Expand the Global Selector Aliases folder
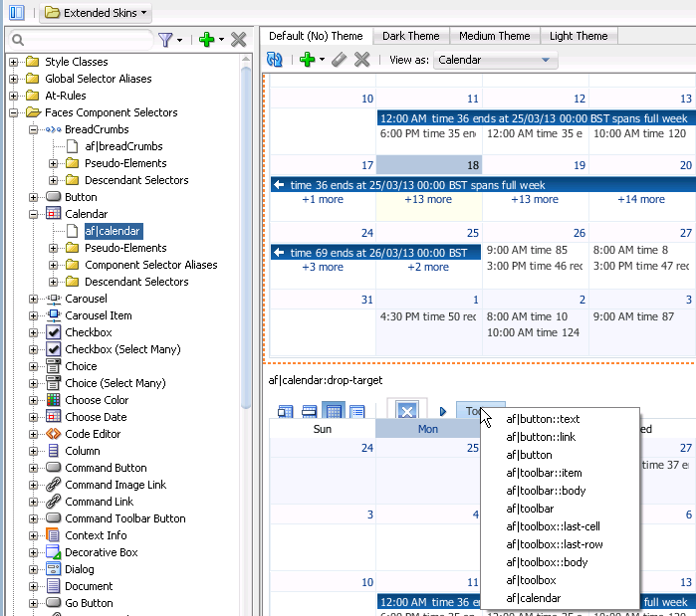696x616 pixels. [13, 79]
